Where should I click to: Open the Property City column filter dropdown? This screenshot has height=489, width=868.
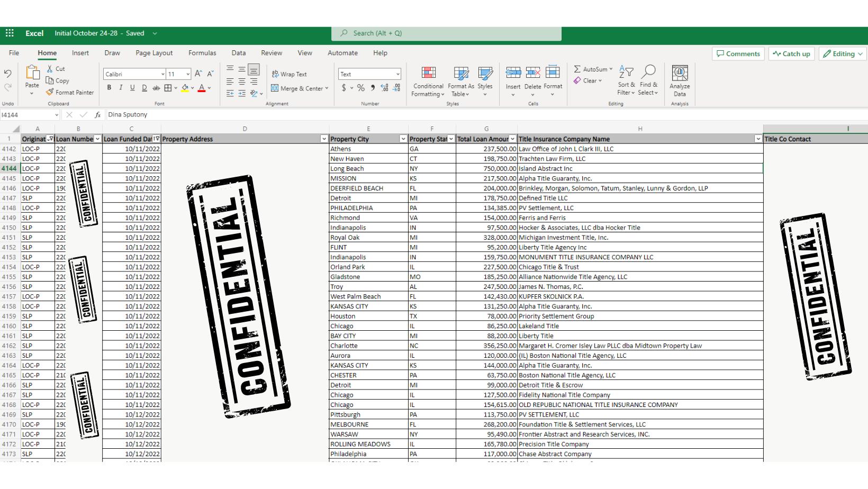(403, 139)
